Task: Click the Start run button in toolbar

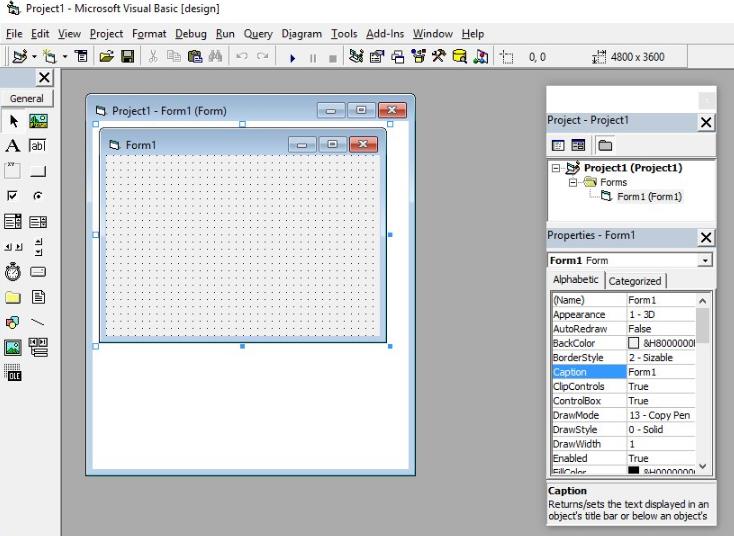Action: coord(293,58)
